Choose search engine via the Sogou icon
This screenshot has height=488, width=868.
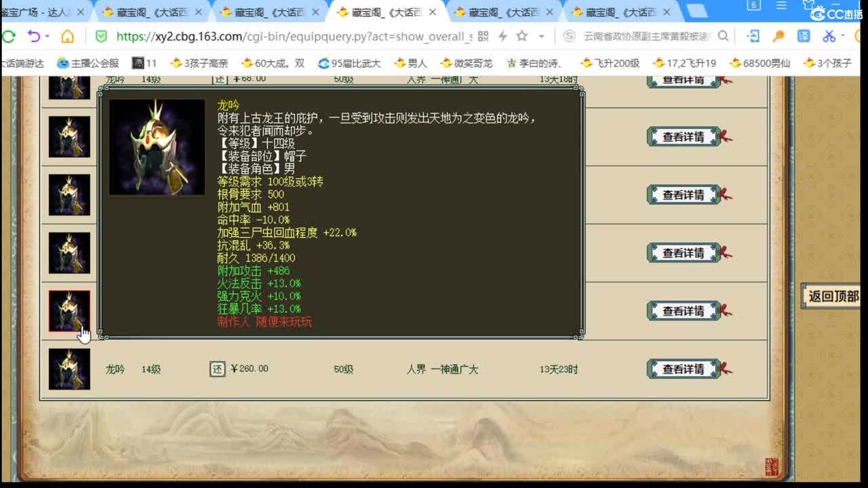tap(570, 37)
